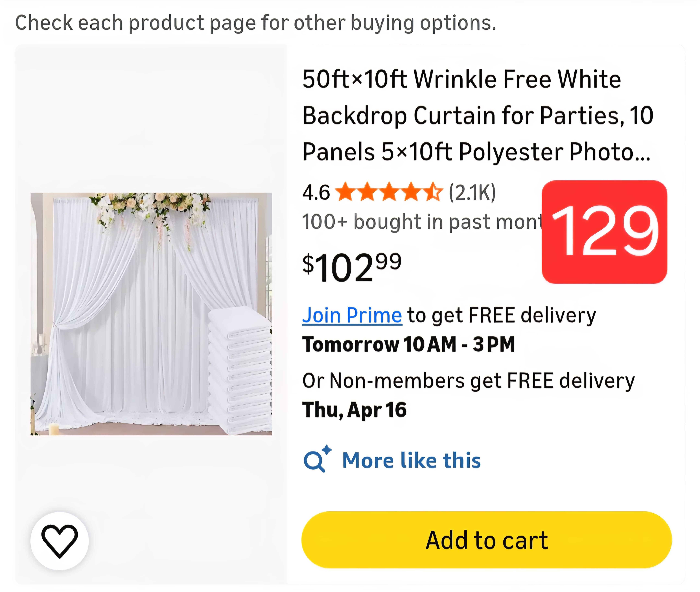Click the Tomorrow 10 AM - 3 PM delivery time
This screenshot has height=592, width=700.
[x=408, y=344]
